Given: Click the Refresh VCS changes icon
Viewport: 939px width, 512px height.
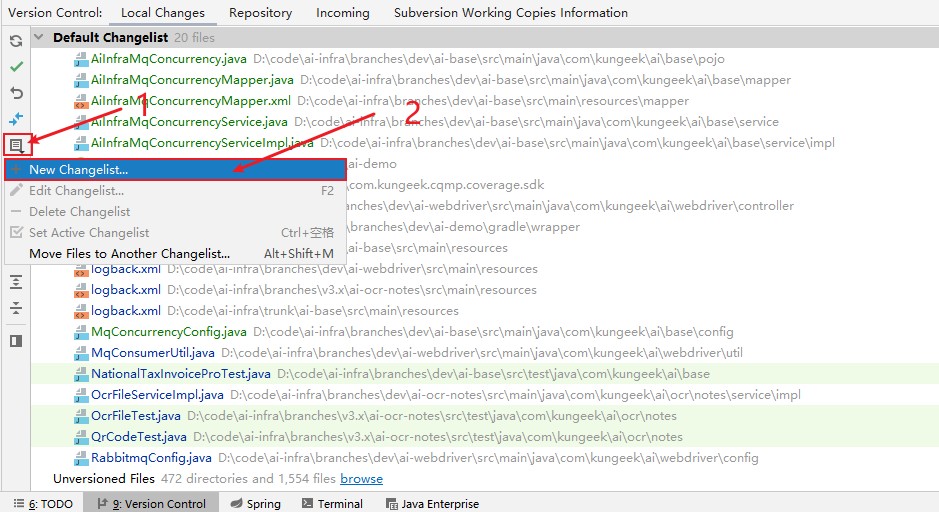Looking at the screenshot, I should tap(15, 42).
